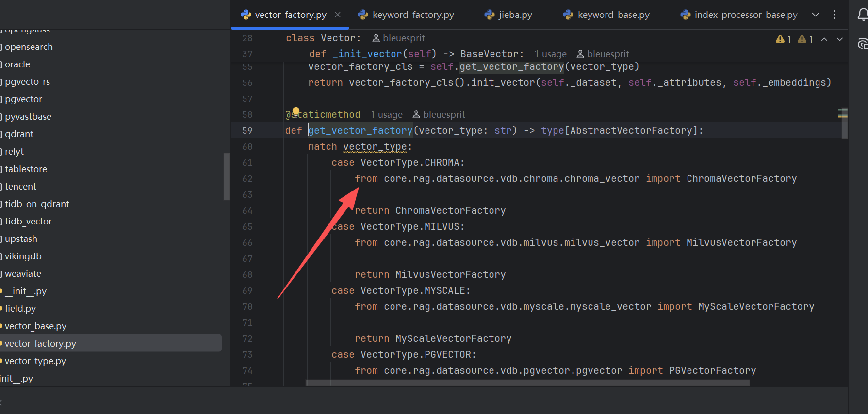Select the qdrant folder
This screenshot has width=868, height=414.
(x=19, y=134)
